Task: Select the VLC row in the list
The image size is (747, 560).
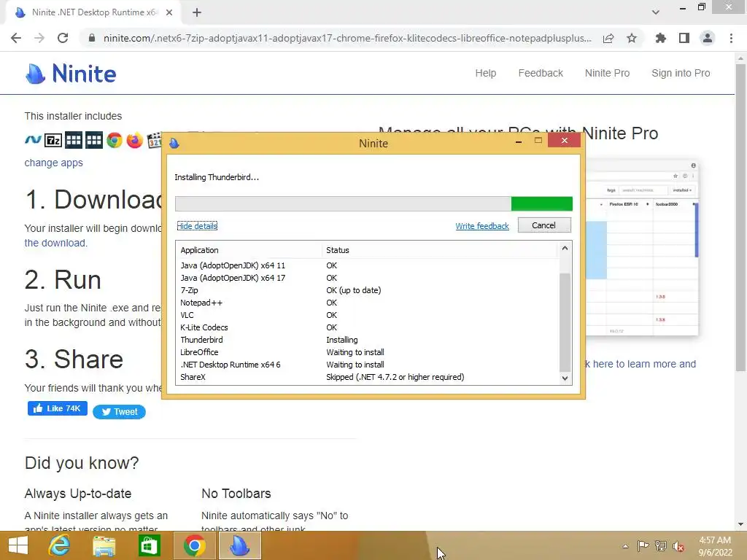Action: (x=367, y=315)
